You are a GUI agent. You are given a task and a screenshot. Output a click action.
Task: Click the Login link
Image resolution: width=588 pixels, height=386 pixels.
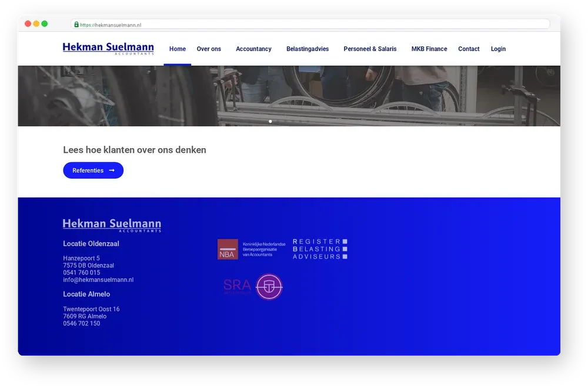point(498,49)
